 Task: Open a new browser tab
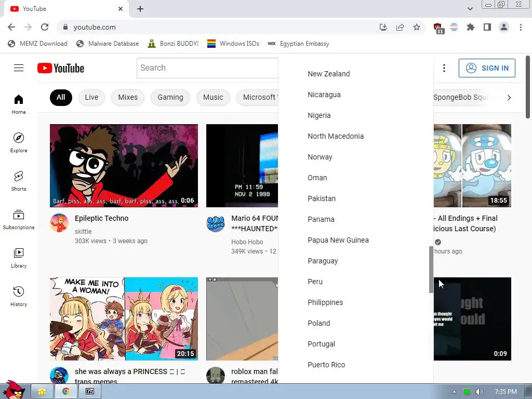(140, 9)
